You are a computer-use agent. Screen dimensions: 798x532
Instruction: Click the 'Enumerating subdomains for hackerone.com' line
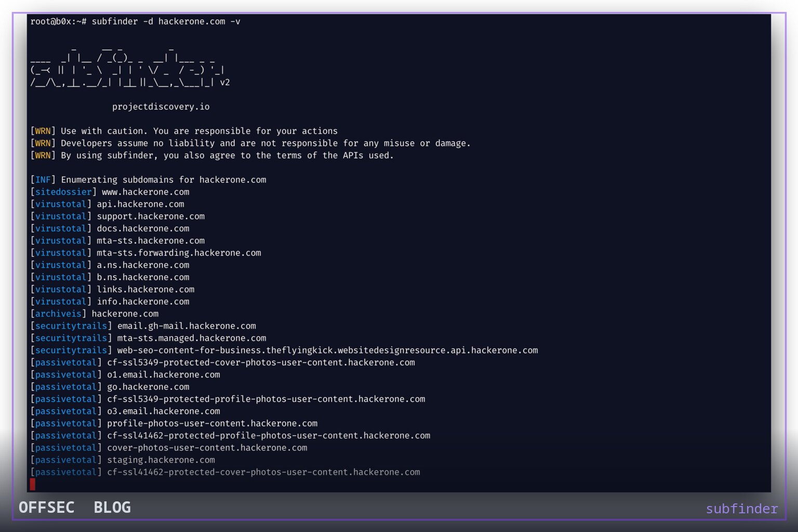148,180
